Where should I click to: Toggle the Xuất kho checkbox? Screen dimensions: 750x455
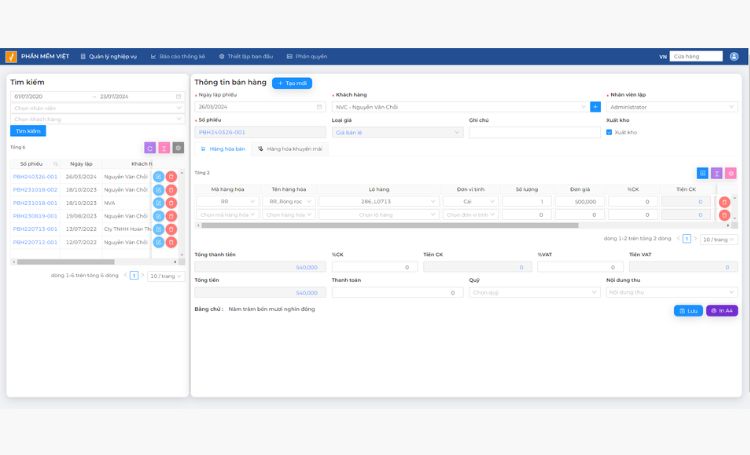coord(610,132)
